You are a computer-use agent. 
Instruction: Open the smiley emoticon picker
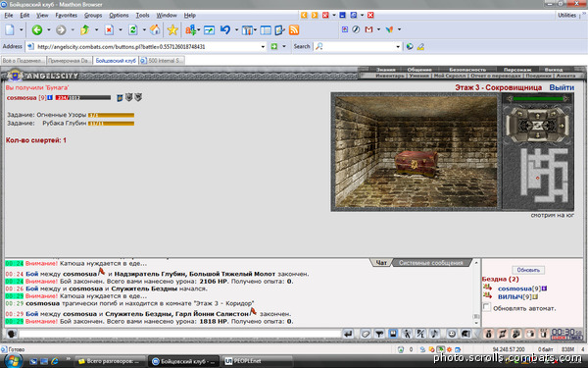pos(452,334)
